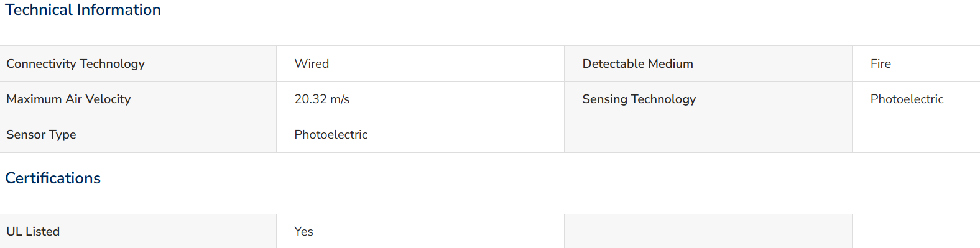980x248 pixels.
Task: Select the Maximum Air Velocity label
Action: 68,99
